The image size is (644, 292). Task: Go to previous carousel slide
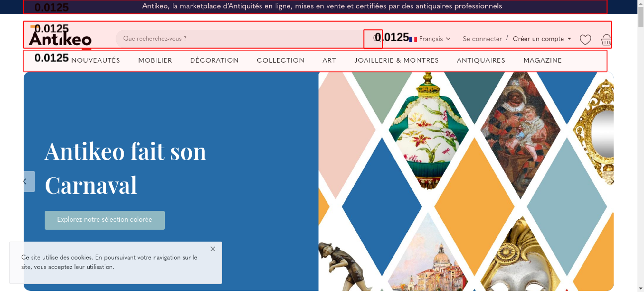click(x=29, y=182)
